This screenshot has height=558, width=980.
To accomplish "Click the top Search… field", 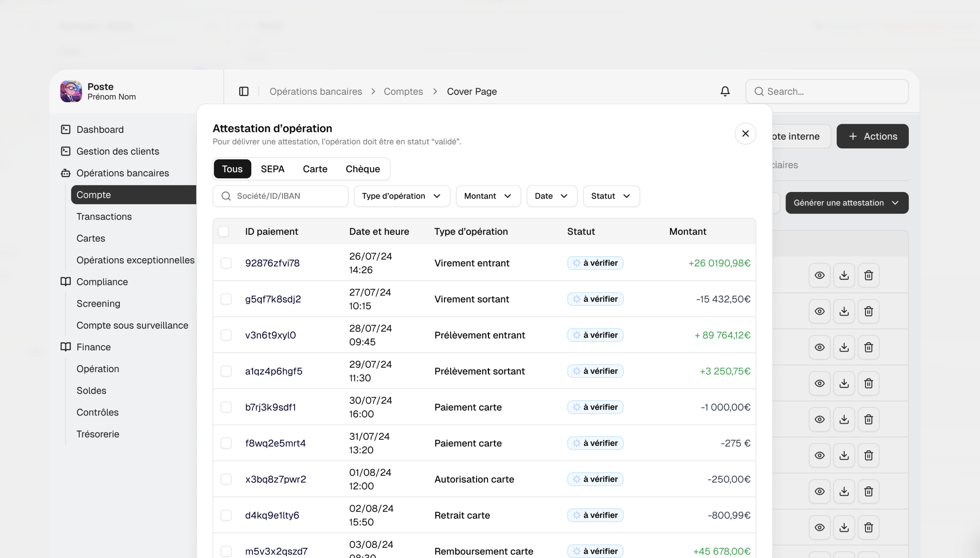I will pos(827,91).
